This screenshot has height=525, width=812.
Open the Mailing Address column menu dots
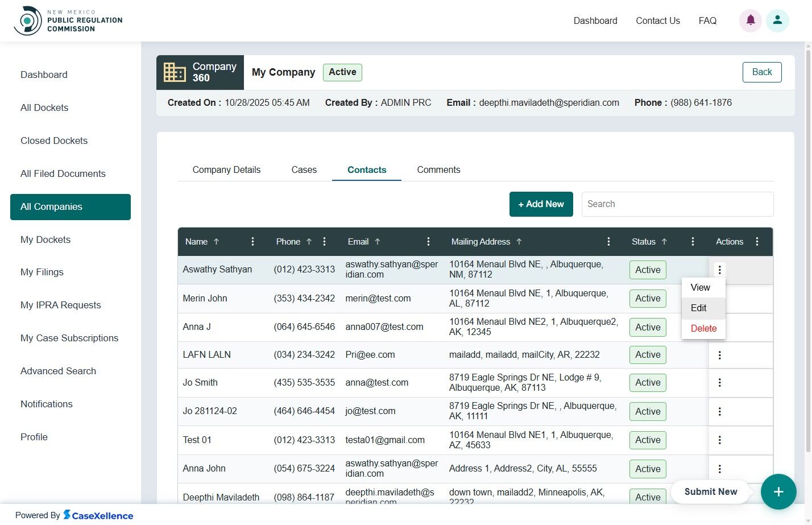[x=608, y=242]
